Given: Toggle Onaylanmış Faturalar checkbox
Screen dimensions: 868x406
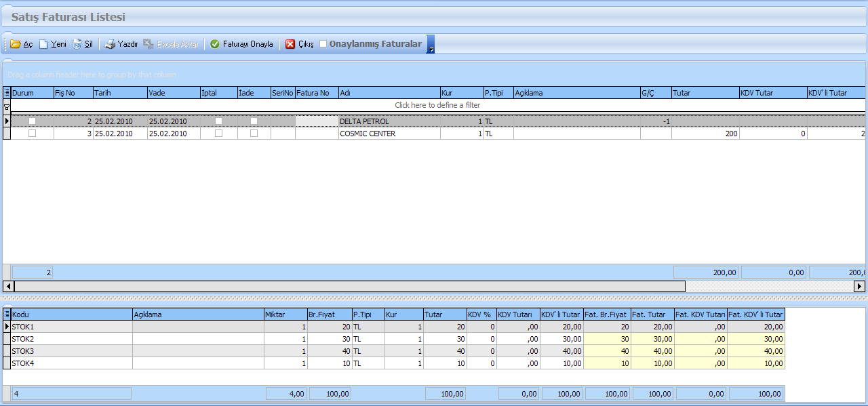Looking at the screenshot, I should pyautogui.click(x=323, y=44).
